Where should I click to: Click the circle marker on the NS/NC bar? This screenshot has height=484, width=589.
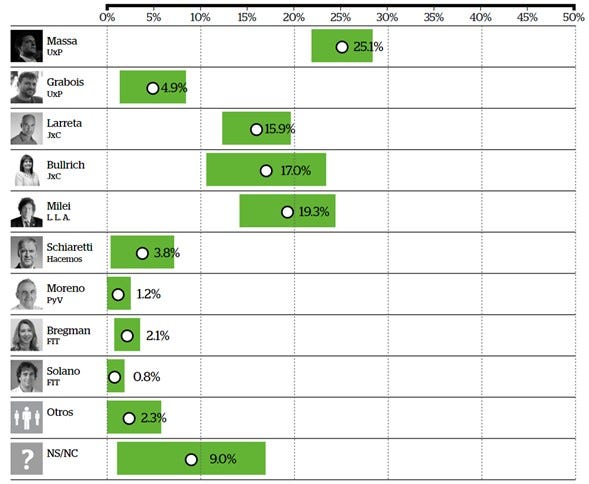click(191, 459)
